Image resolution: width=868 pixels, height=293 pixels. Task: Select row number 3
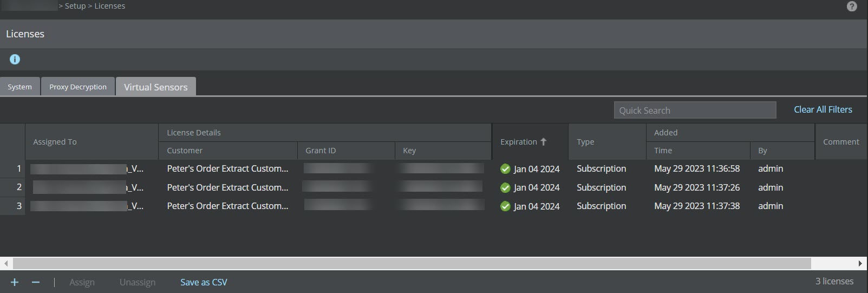[12, 206]
